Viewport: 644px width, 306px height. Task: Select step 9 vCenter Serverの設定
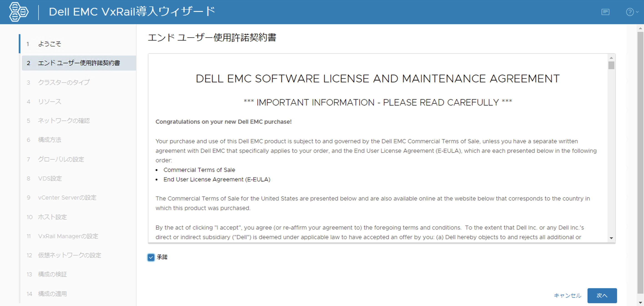(67, 198)
